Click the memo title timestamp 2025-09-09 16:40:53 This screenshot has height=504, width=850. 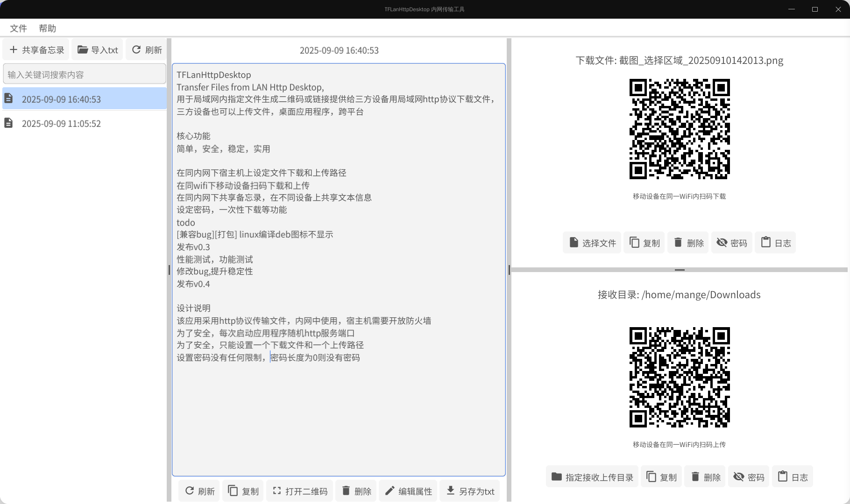(x=339, y=50)
